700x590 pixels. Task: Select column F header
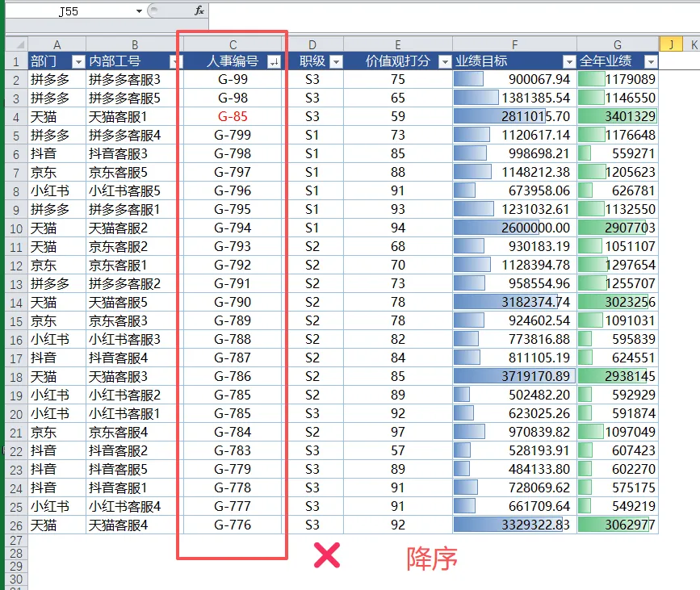515,44
